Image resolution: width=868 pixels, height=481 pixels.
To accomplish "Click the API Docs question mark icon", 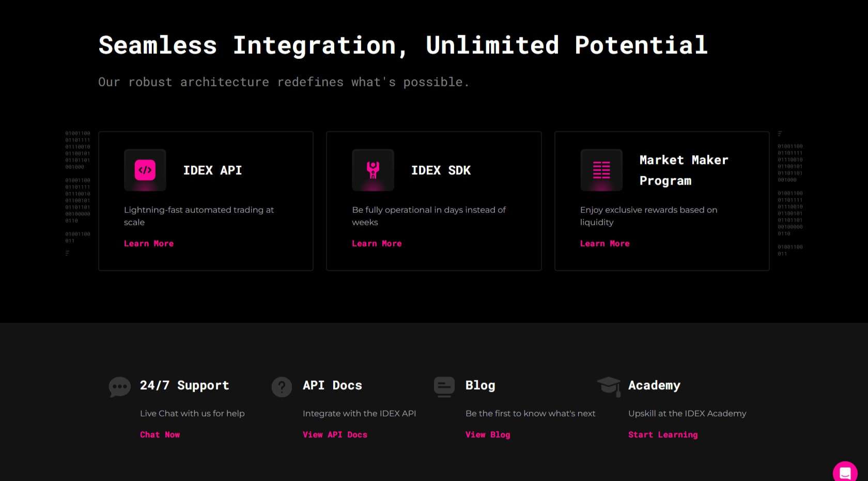I will [282, 386].
